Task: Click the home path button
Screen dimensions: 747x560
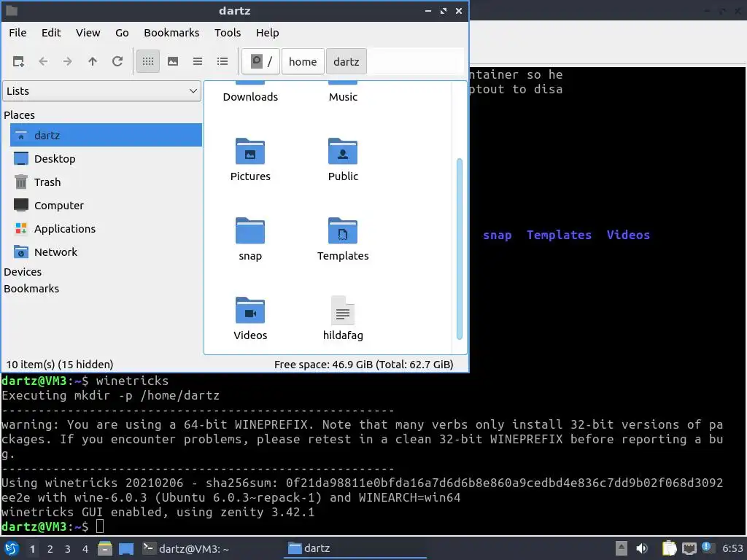Action: point(303,61)
